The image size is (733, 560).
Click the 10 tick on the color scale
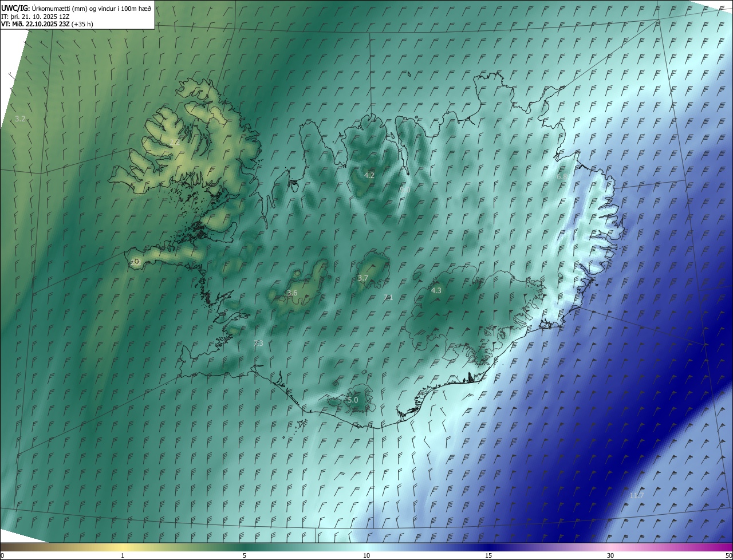pos(366,555)
